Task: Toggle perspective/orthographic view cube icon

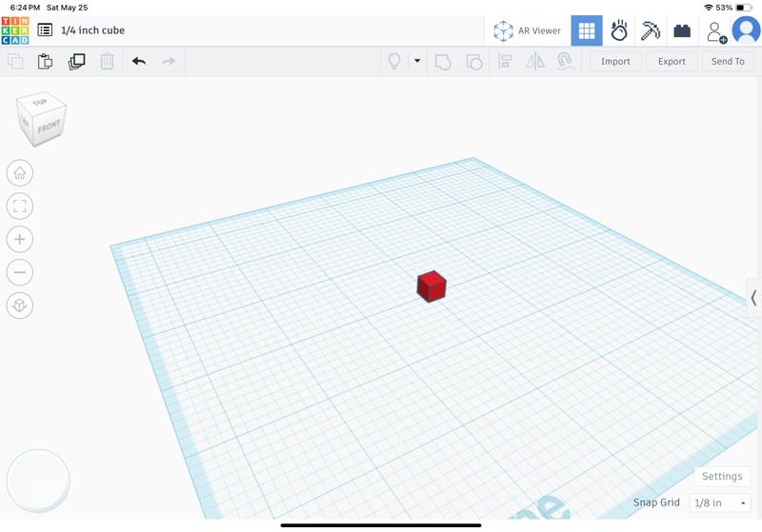Action: point(20,305)
